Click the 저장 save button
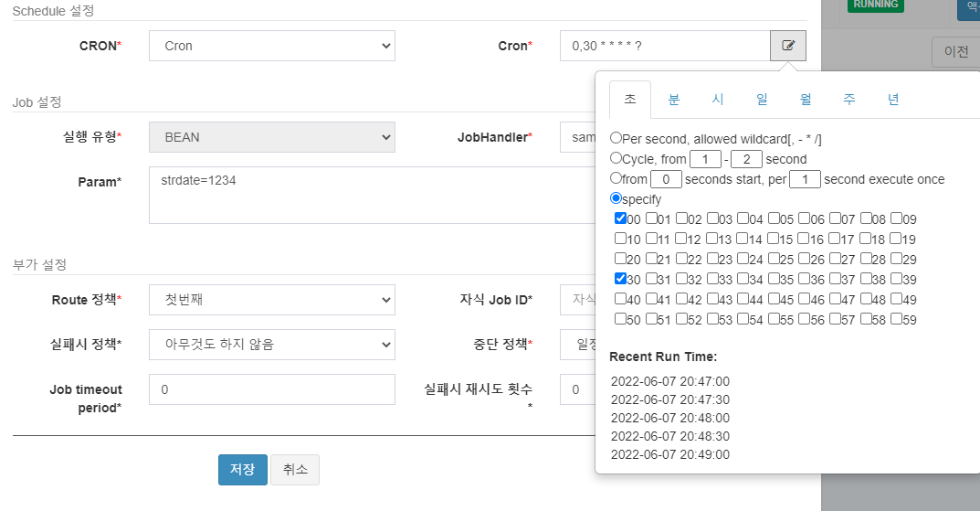 (x=243, y=470)
